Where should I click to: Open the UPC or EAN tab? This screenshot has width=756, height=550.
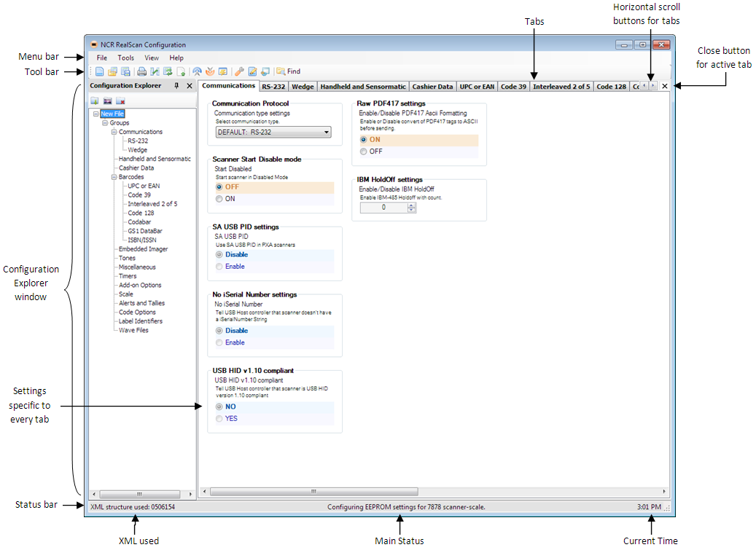coord(477,87)
